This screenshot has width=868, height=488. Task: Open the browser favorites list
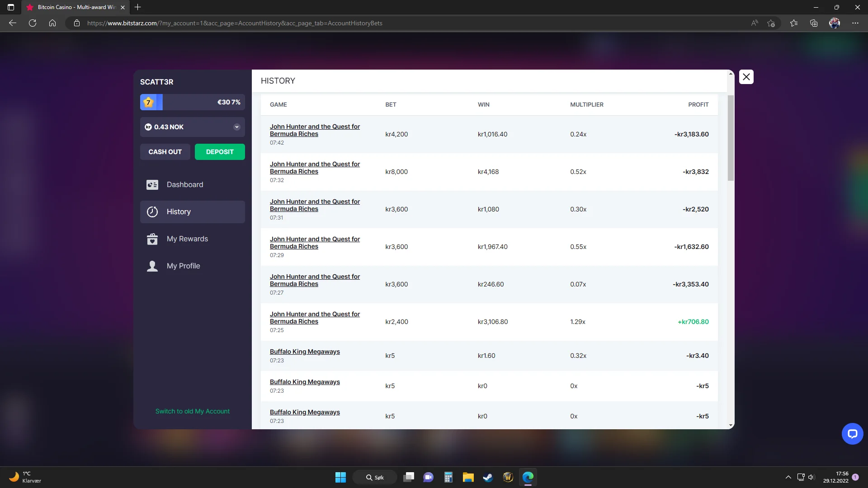pyautogui.click(x=794, y=23)
